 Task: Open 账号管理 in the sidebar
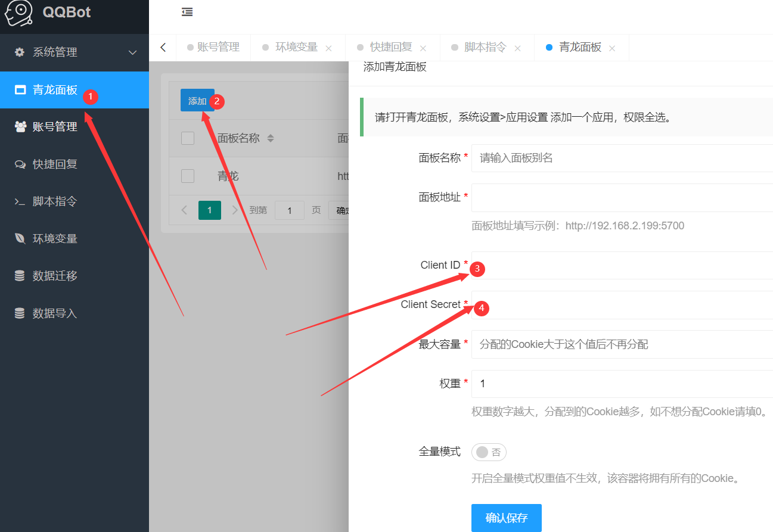(74, 127)
